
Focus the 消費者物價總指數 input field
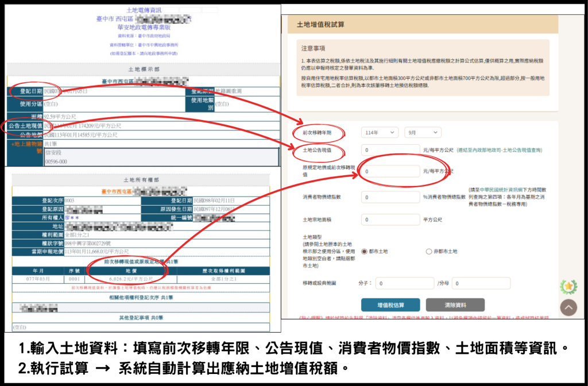(390, 197)
